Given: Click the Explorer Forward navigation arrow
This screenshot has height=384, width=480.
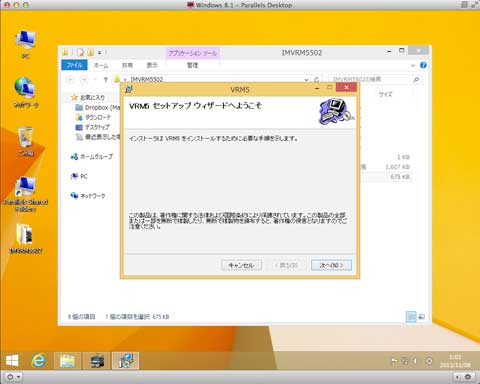Looking at the screenshot, I should coord(84,79).
